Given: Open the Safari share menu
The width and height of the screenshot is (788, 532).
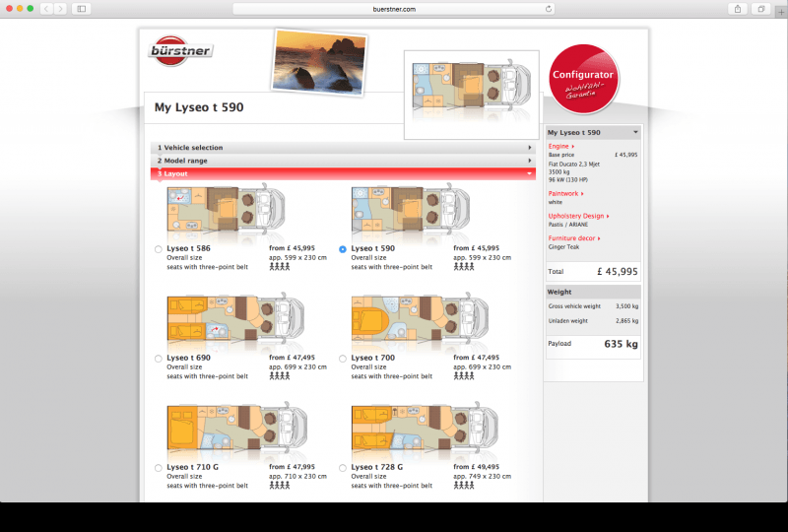Looking at the screenshot, I should click(x=737, y=9).
